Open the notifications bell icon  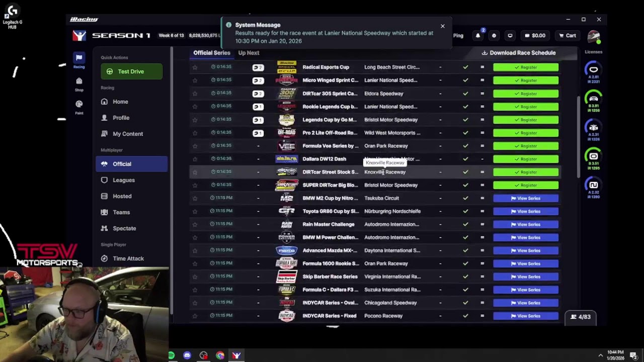(478, 36)
